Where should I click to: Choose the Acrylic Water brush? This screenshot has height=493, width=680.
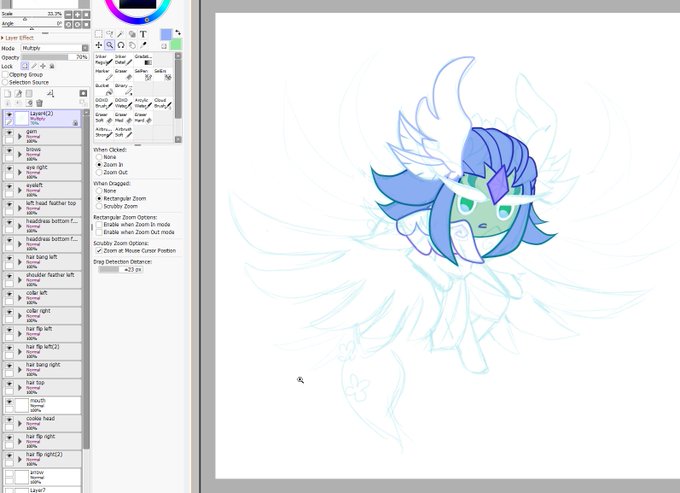143,103
